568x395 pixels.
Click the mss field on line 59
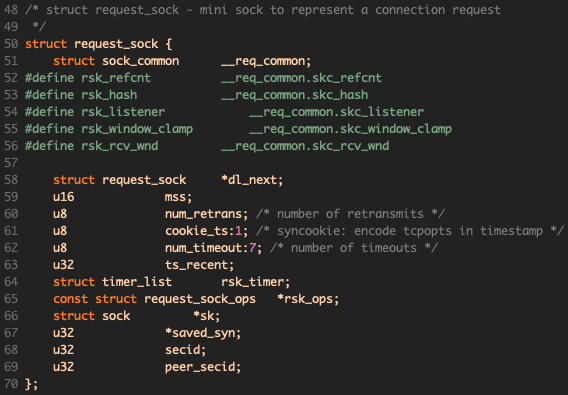[175, 197]
